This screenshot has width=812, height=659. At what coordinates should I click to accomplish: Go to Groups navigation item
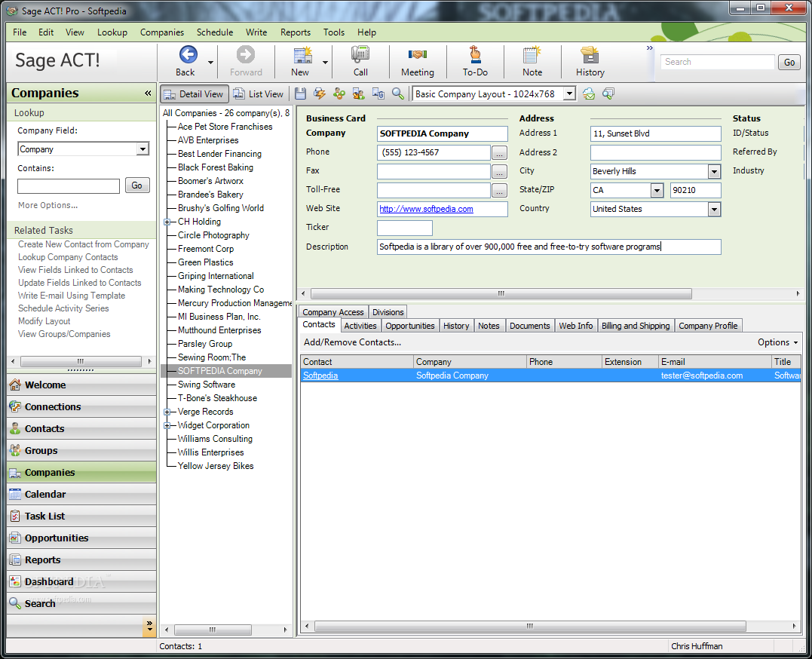click(81, 450)
